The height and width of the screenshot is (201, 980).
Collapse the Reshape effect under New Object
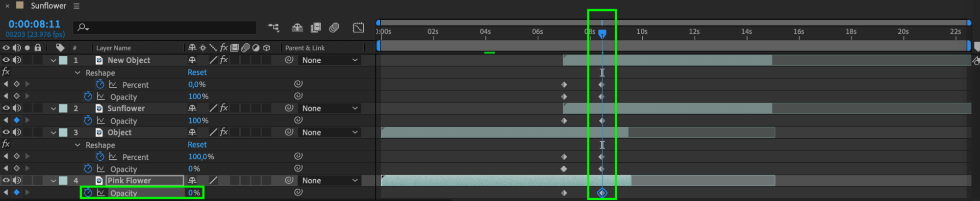[x=77, y=73]
